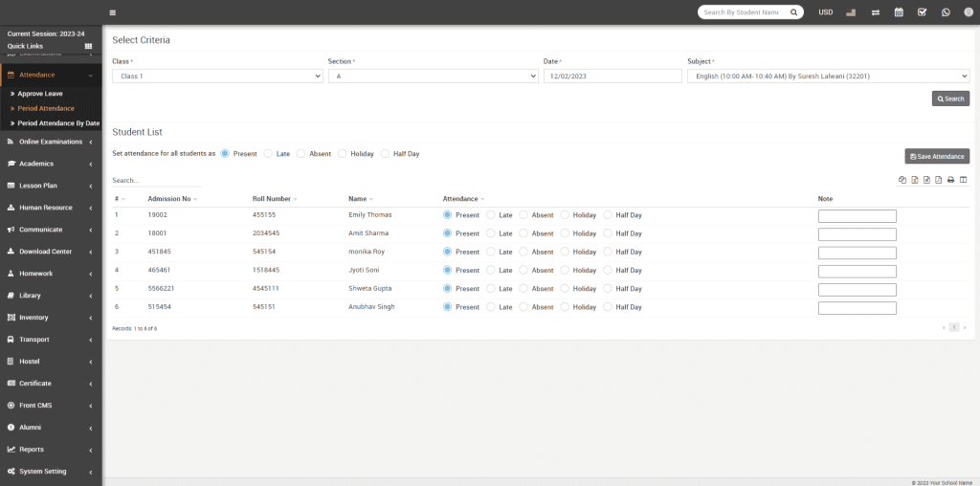The image size is (980, 486).
Task: Open Period Attendance submenu item
Action: [46, 109]
